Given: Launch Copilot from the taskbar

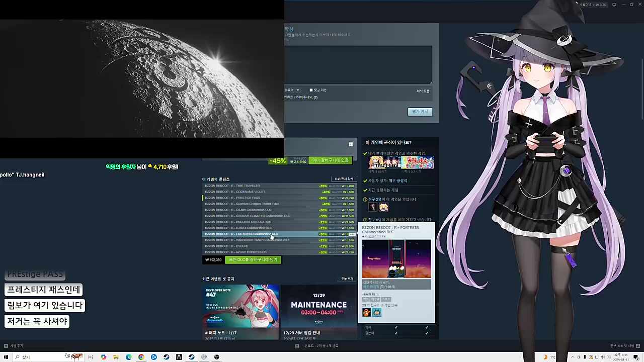Looking at the screenshot, I should [x=103, y=357].
